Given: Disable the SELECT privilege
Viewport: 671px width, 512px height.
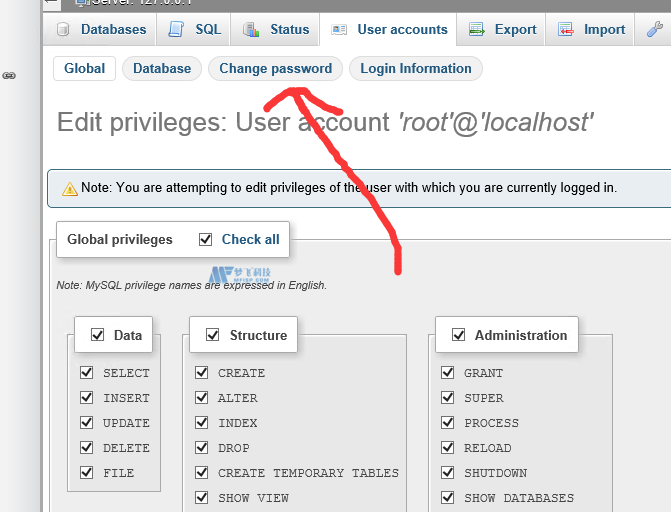Looking at the screenshot, I should click(x=87, y=373).
